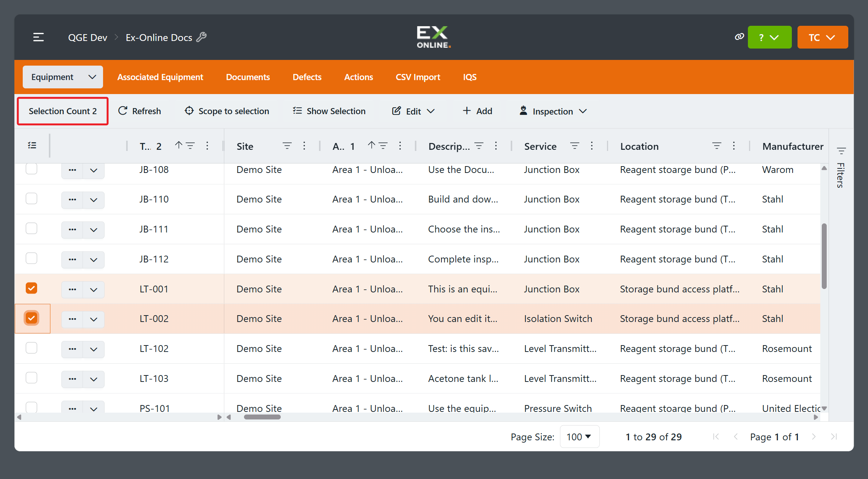Click the scroll-down arrow of grid
This screenshot has height=479, width=868.
pos(824,408)
